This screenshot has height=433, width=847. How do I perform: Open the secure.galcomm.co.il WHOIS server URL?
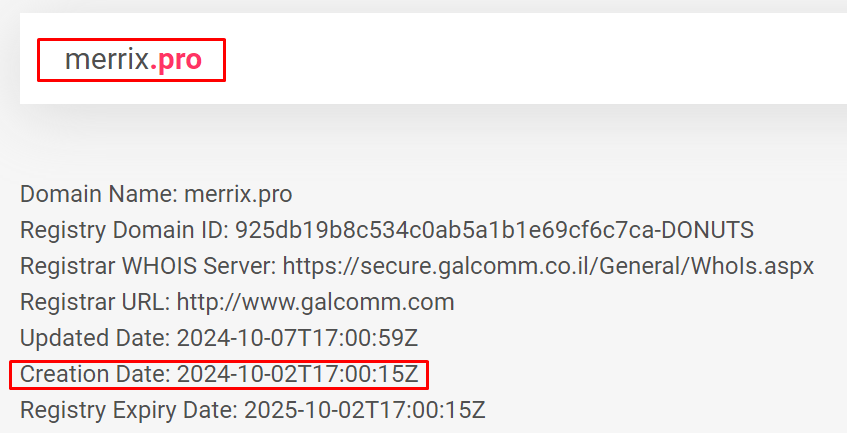[548, 266]
